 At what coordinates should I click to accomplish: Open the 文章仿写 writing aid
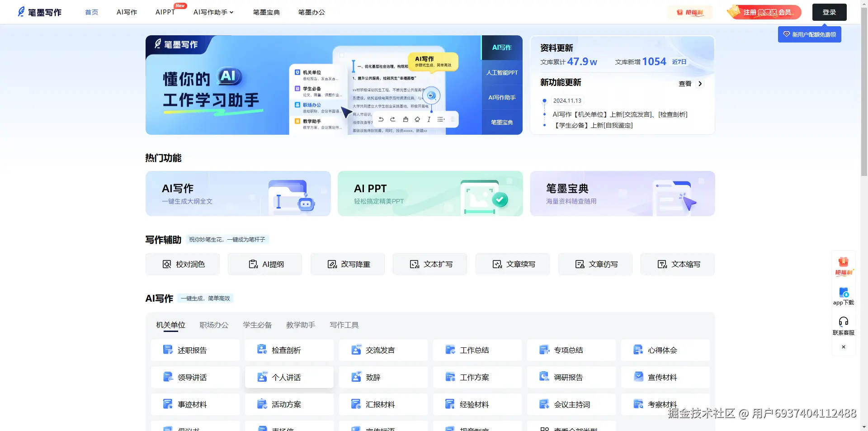pos(595,264)
